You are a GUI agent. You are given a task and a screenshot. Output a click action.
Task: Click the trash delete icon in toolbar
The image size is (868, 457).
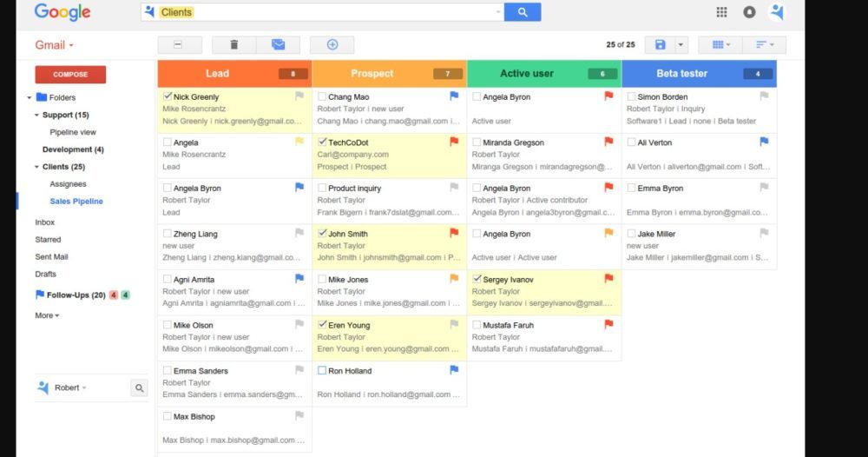tap(233, 45)
